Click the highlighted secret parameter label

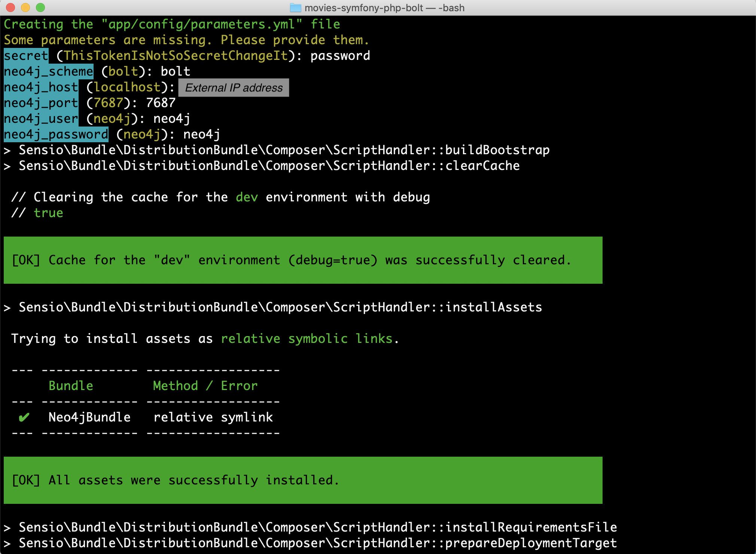tap(26, 56)
